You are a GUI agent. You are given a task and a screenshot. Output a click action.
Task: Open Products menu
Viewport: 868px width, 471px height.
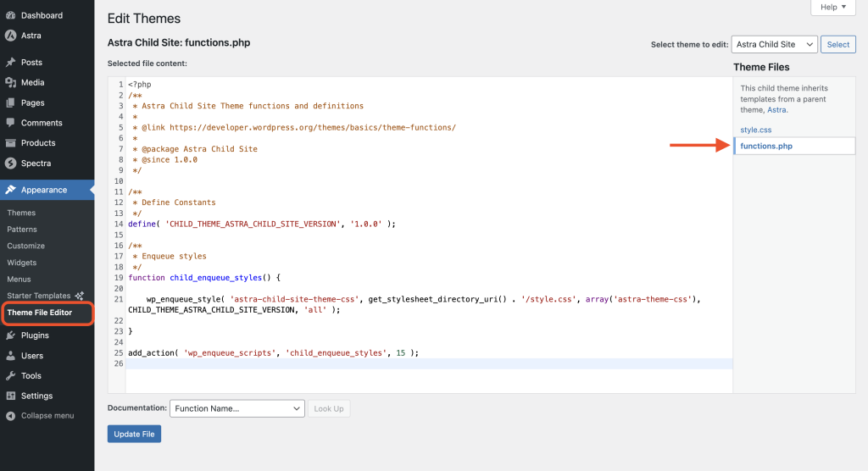coord(38,143)
